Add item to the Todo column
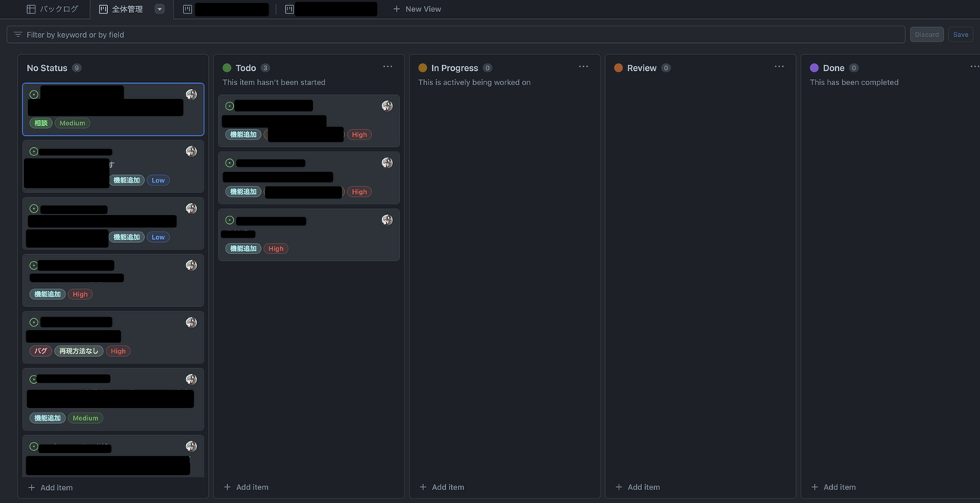This screenshot has width=980, height=503. (x=246, y=487)
